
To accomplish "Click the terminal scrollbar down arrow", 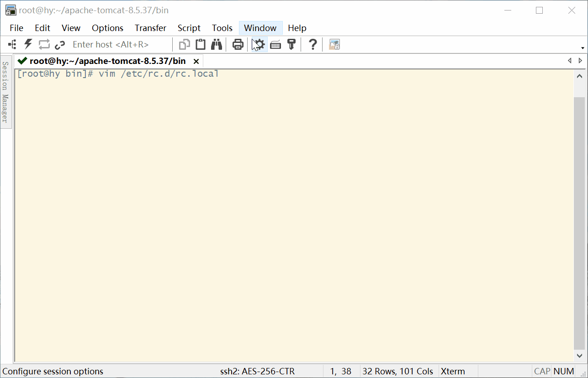I will pos(579,355).
